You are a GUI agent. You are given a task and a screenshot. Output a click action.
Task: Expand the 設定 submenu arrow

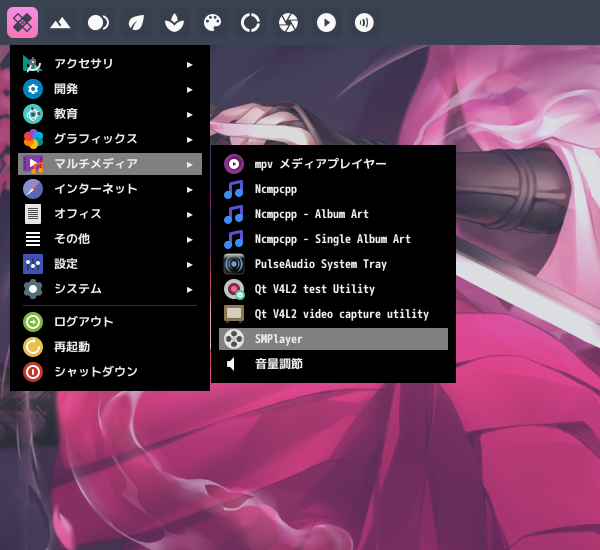coord(189,264)
